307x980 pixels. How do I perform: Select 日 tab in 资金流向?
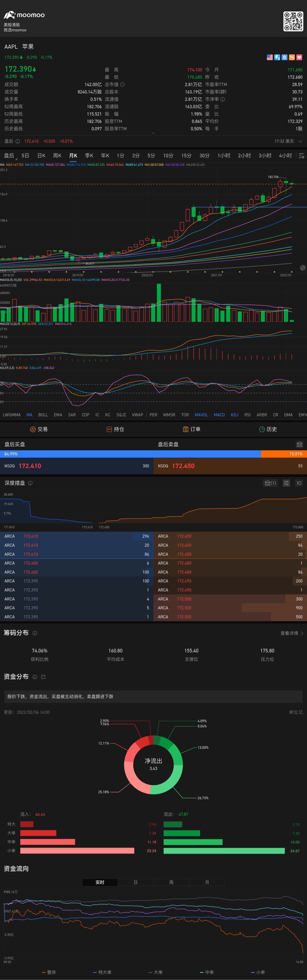(136, 882)
